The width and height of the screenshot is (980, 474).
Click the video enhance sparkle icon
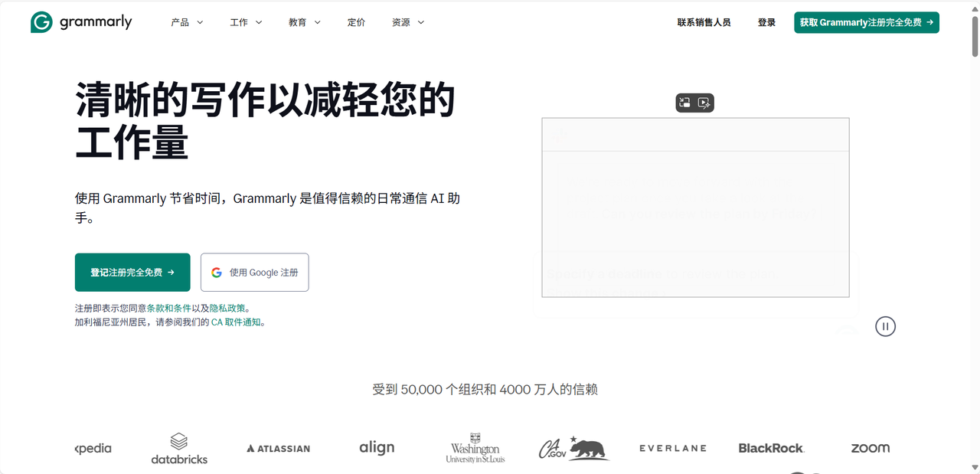pyautogui.click(x=704, y=103)
